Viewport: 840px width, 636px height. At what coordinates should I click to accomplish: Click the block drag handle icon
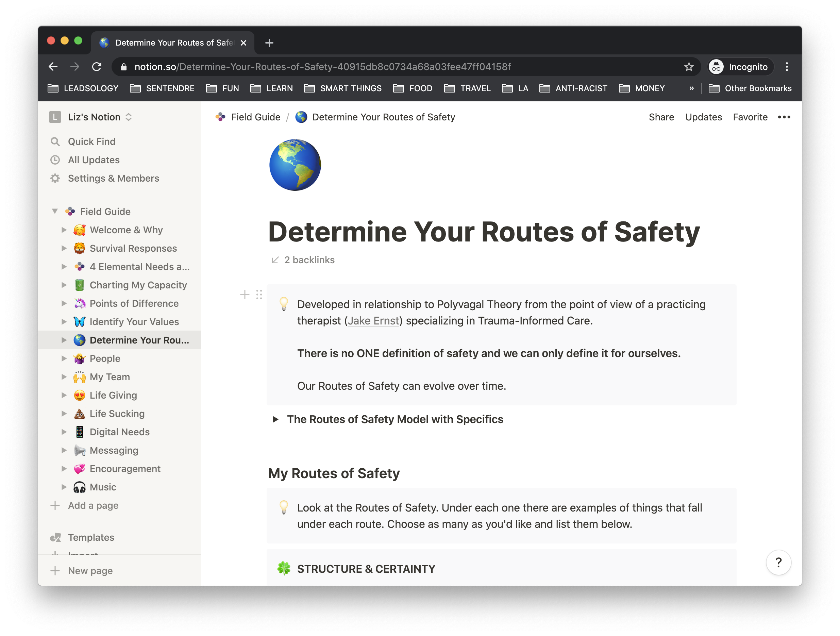pos(259,295)
